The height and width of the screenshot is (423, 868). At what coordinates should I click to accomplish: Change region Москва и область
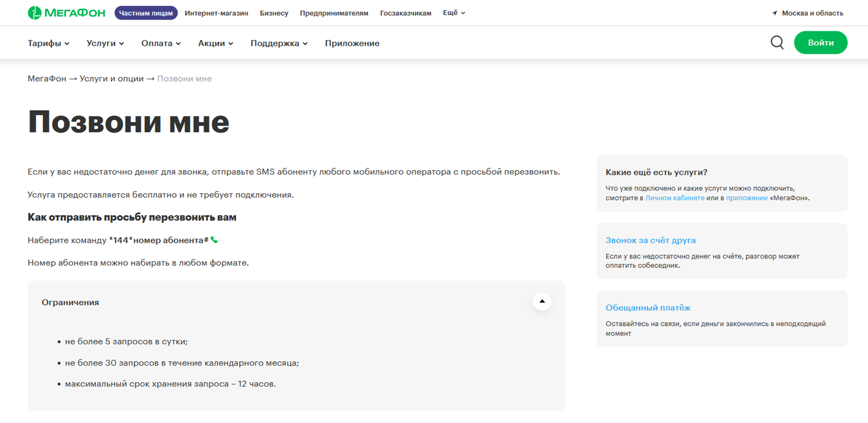pyautogui.click(x=812, y=13)
